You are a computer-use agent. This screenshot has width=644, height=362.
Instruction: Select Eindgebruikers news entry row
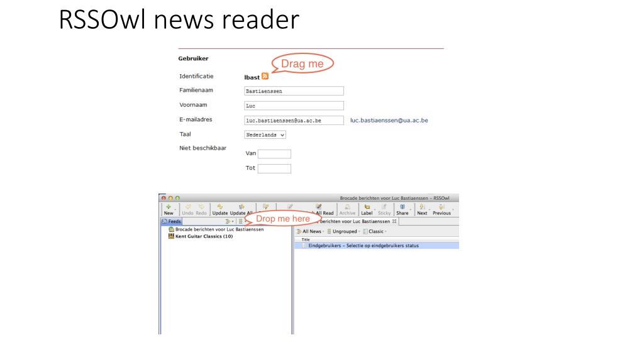click(377, 246)
